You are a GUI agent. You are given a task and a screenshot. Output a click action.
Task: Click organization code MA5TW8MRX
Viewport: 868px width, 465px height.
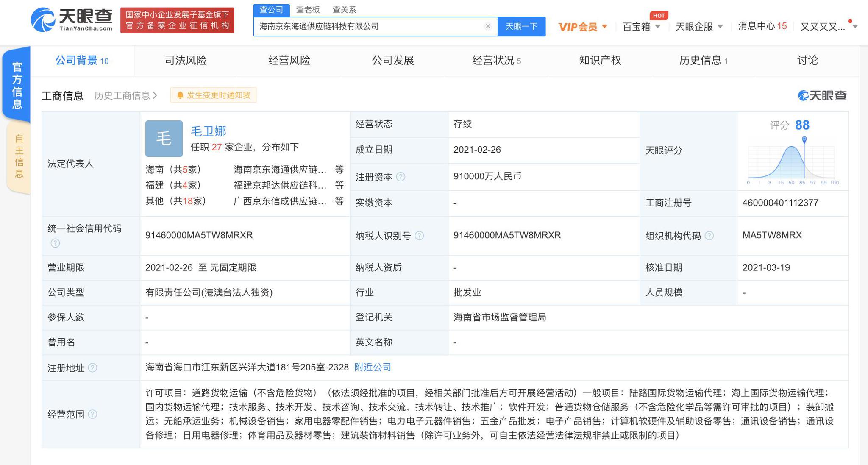(x=772, y=235)
